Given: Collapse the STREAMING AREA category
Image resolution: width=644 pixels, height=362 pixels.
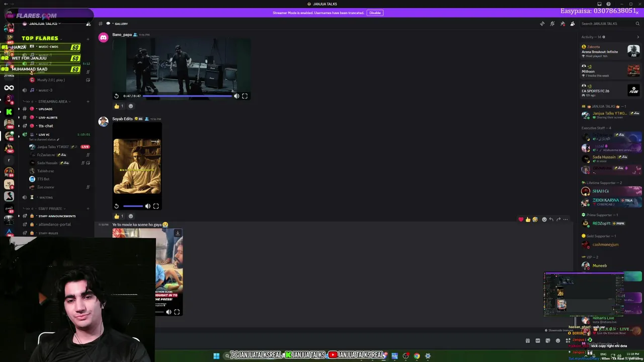Looking at the screenshot, I should (x=52, y=102).
